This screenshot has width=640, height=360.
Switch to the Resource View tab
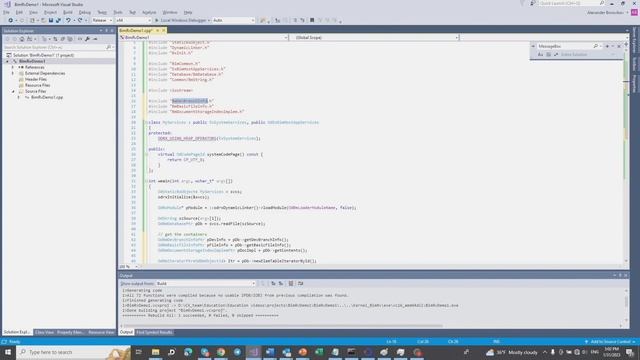tap(101, 332)
